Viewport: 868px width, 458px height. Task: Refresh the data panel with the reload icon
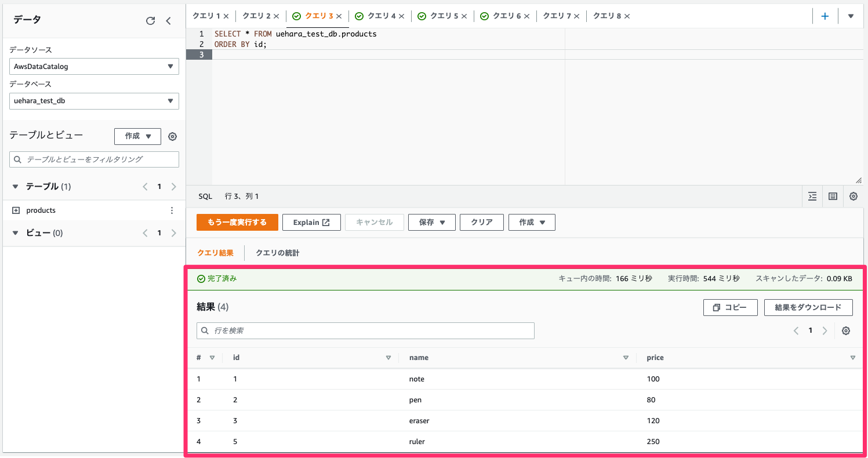click(x=151, y=20)
